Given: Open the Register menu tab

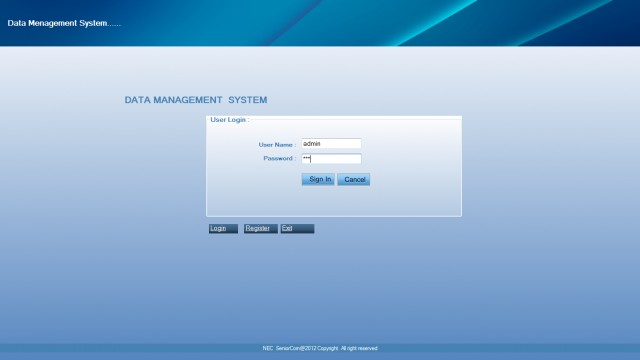Looking at the screenshot, I should tap(261, 229).
